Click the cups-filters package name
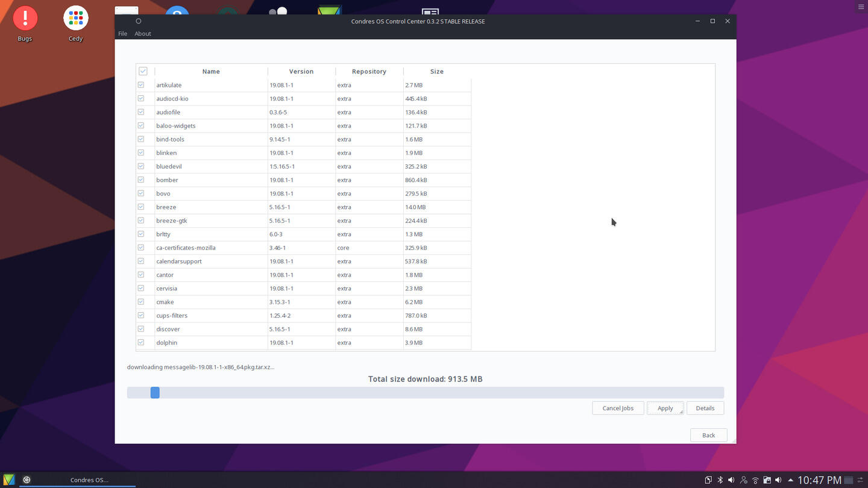This screenshot has width=868, height=488. pyautogui.click(x=172, y=316)
